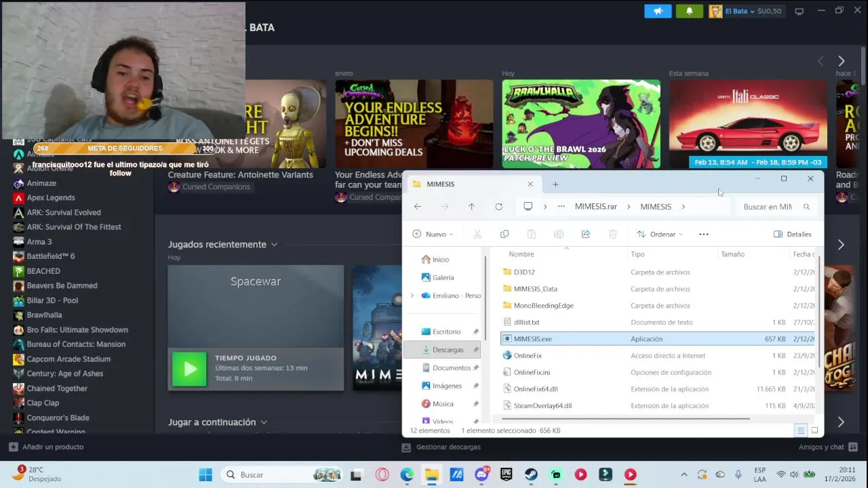Image resolution: width=868 pixels, height=488 pixels.
Task: Open Documentos in navigation pane
Action: click(451, 368)
